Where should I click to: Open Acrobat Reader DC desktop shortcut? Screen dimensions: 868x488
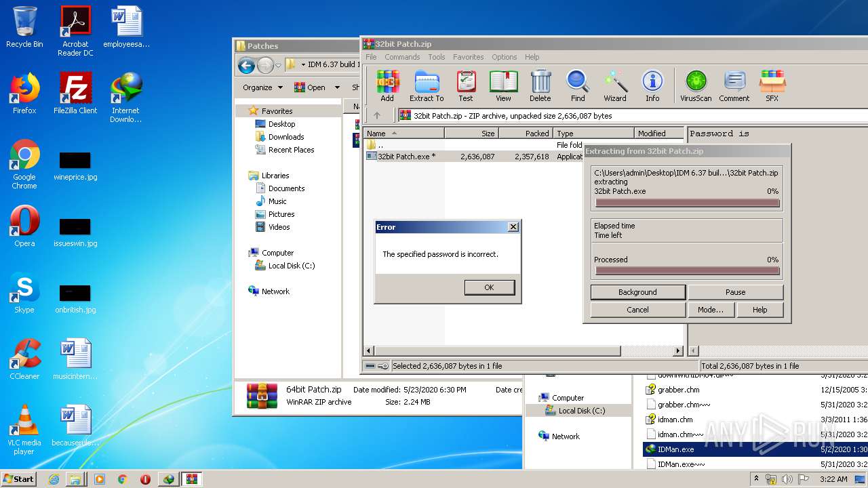[75, 31]
